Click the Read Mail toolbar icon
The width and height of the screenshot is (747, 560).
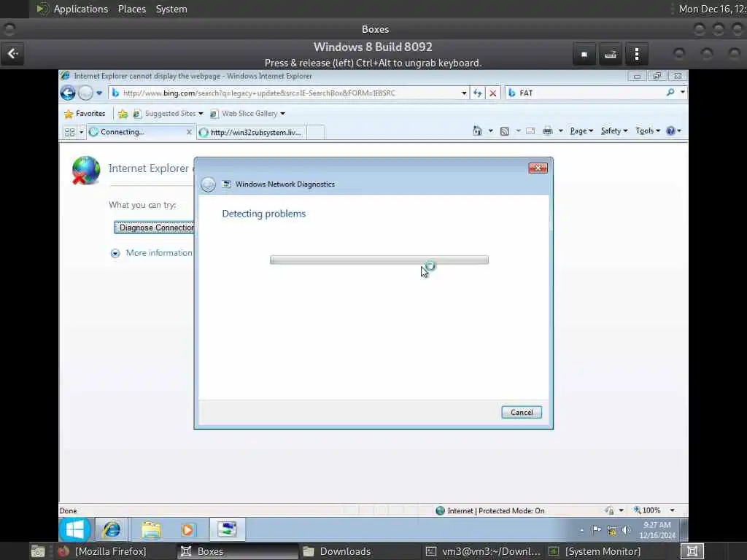coord(530,131)
